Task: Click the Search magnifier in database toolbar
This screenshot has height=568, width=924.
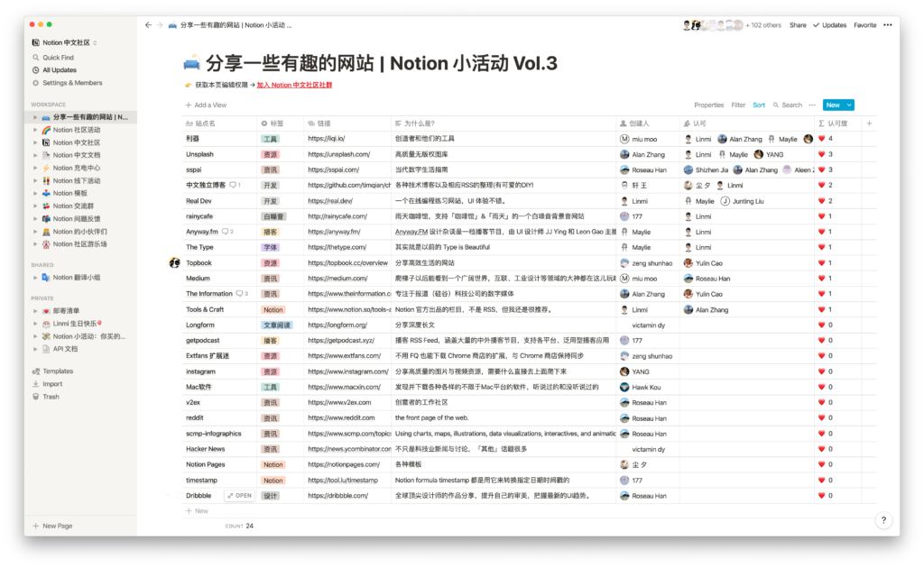Action: (x=776, y=105)
